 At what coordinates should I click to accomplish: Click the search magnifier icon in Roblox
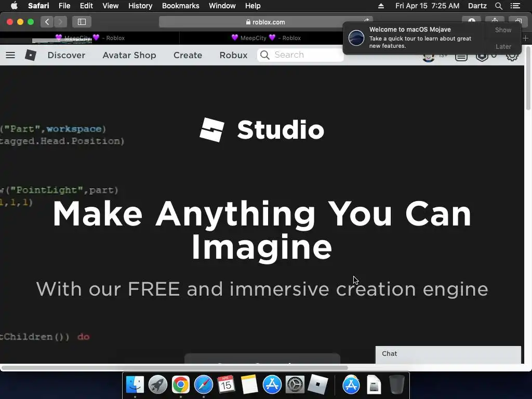[265, 55]
